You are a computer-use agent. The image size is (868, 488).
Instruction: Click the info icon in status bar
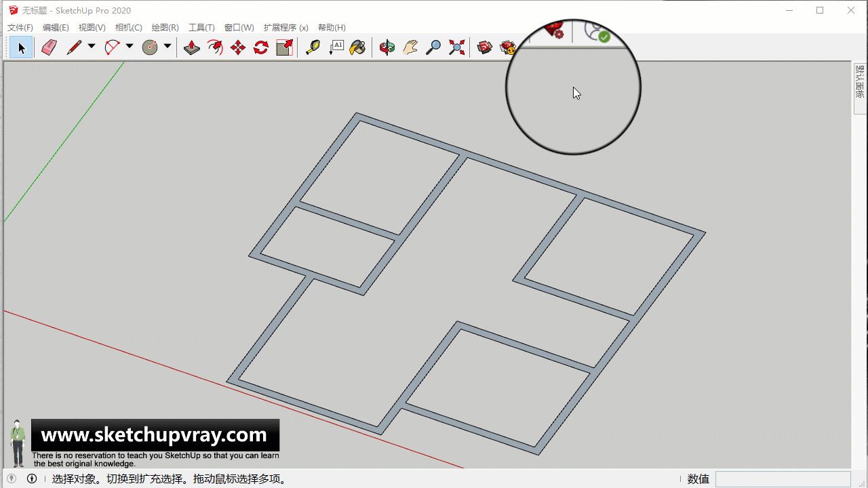tap(32, 479)
